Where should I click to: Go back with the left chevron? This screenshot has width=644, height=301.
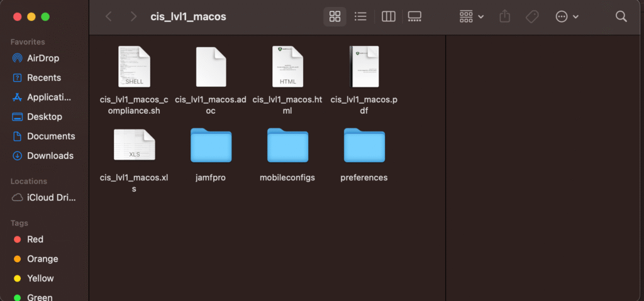tap(109, 17)
